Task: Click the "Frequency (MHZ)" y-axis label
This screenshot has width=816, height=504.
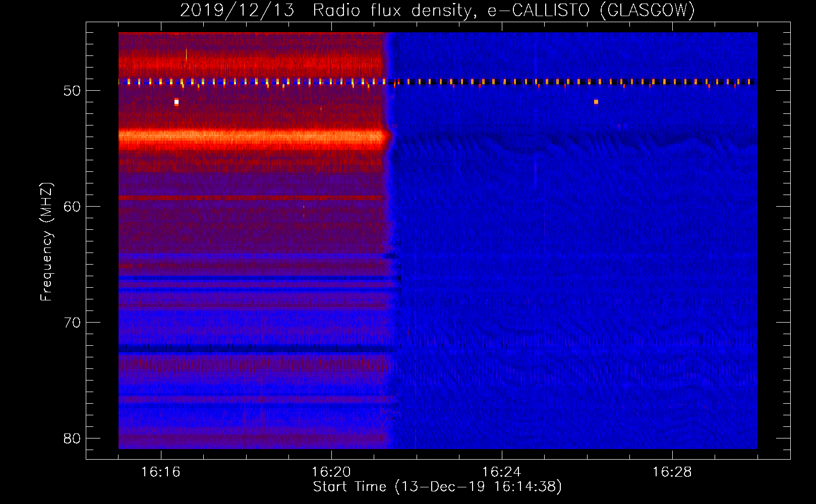Action: tap(46, 242)
